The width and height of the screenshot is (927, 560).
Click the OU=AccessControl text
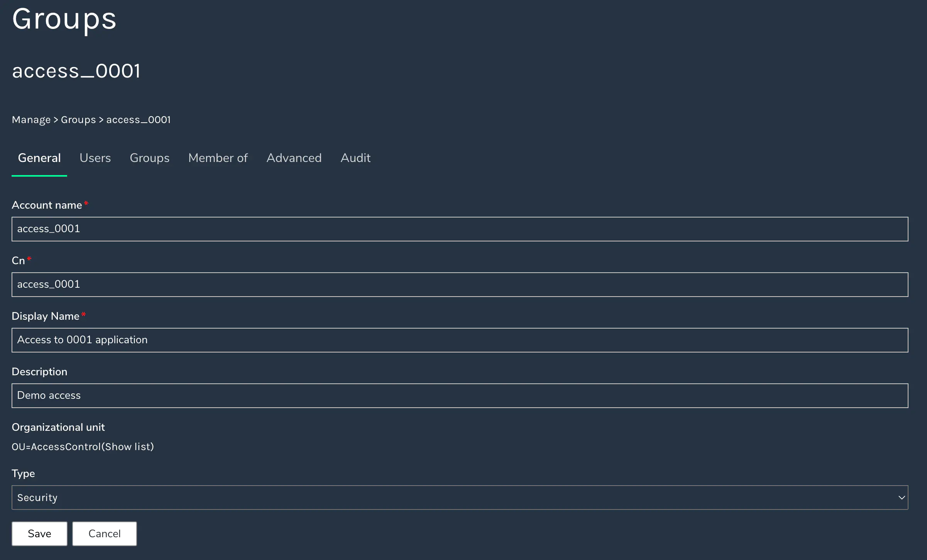click(56, 447)
